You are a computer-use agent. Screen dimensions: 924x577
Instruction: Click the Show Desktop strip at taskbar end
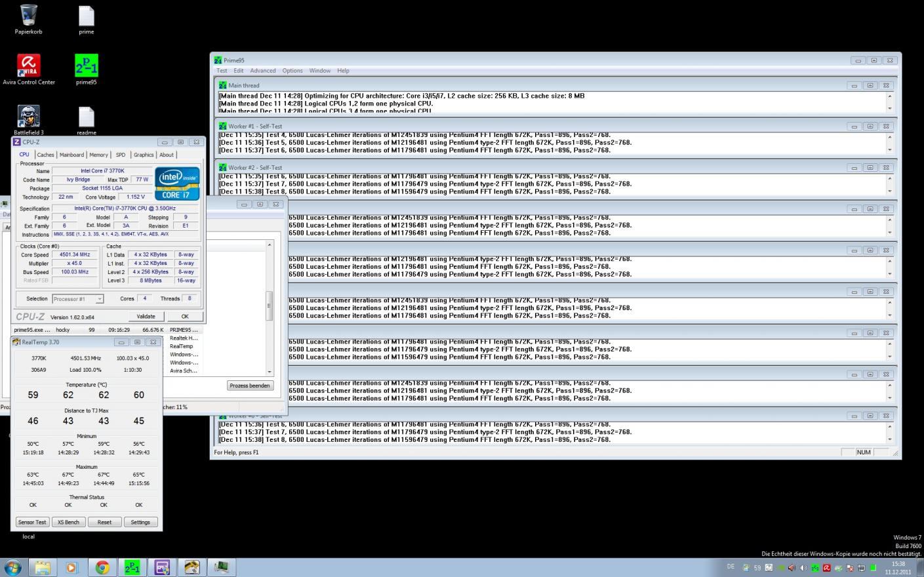tap(919, 567)
